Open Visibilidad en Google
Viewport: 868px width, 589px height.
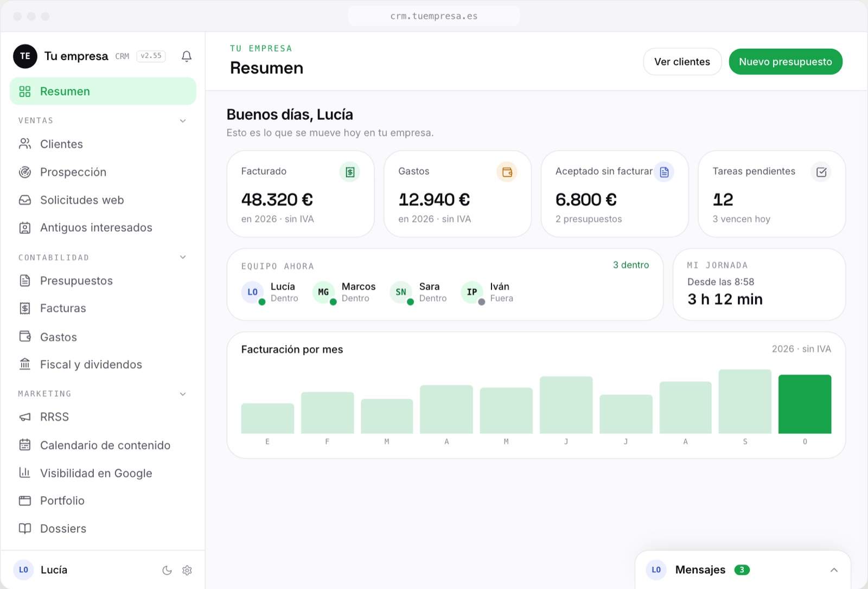[103, 473]
